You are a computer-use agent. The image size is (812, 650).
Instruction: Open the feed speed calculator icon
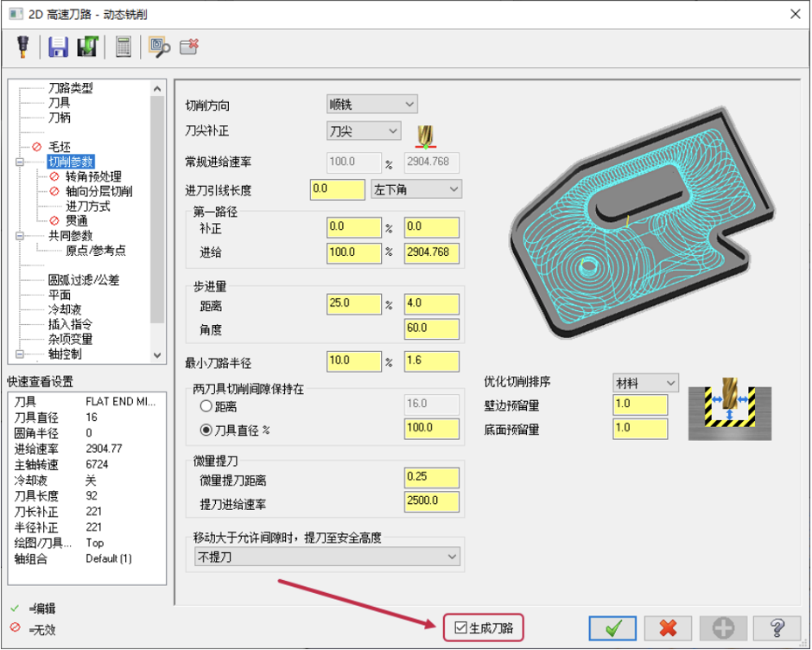click(124, 47)
